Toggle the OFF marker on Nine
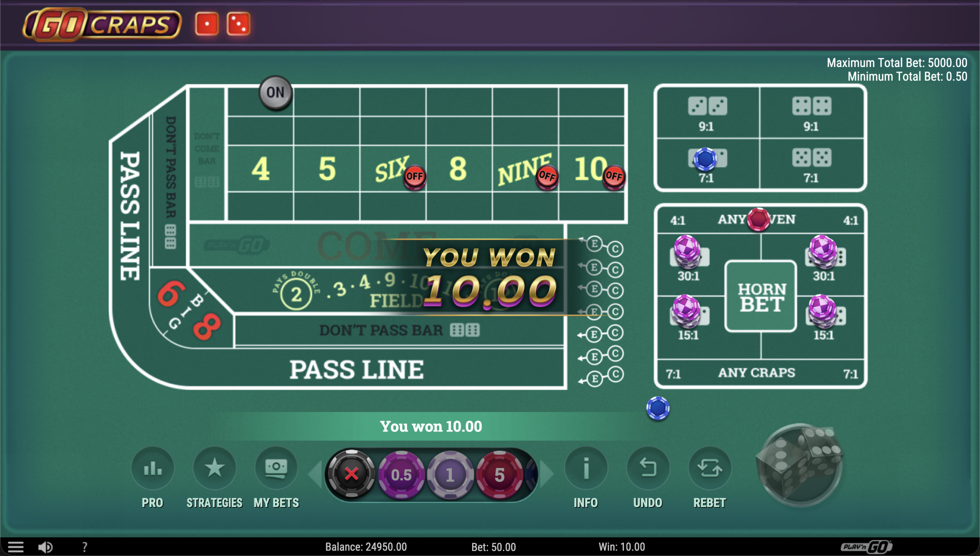Viewport: 980px width, 556px height. pos(547,176)
